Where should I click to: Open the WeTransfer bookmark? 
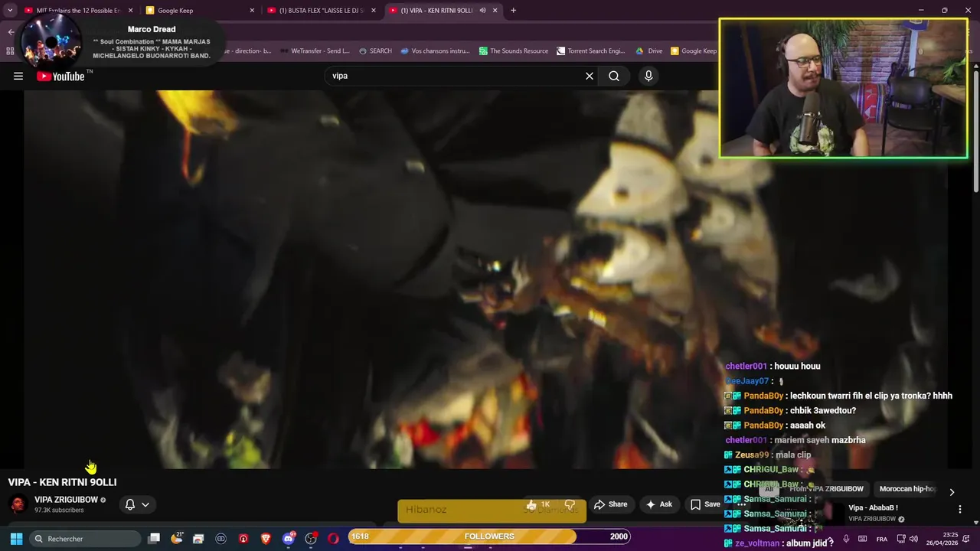point(315,51)
